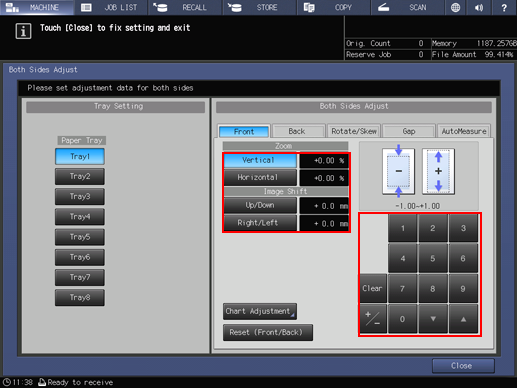
Task: Select Tray7 paper tray
Action: coord(80,277)
